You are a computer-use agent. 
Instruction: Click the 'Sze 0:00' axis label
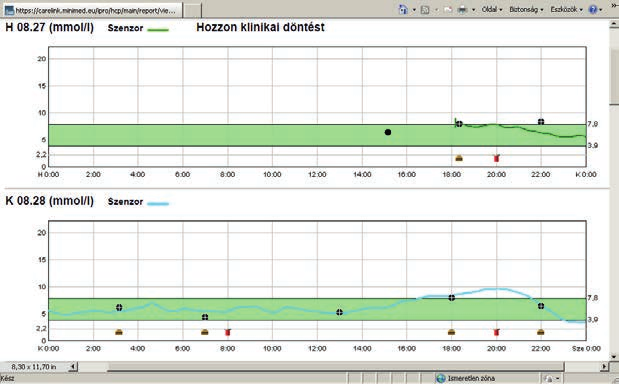586,348
